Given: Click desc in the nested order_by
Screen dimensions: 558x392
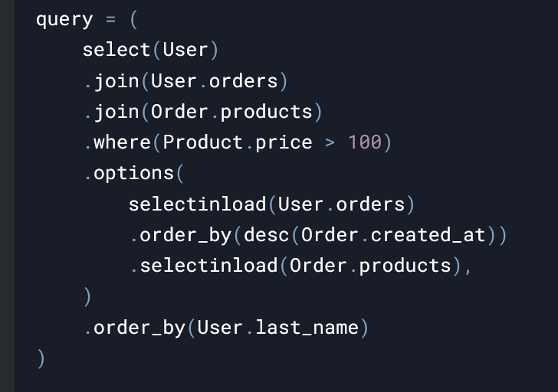Looking at the screenshot, I should (267, 235).
